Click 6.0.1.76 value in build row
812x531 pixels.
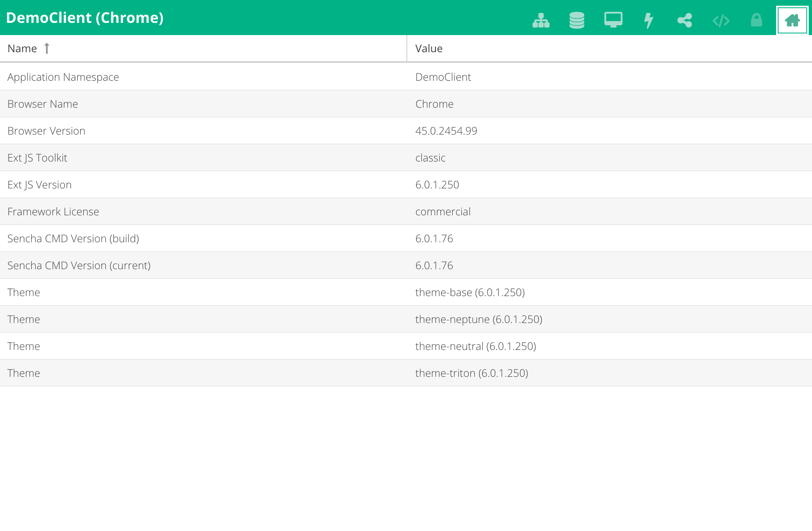[434, 239]
